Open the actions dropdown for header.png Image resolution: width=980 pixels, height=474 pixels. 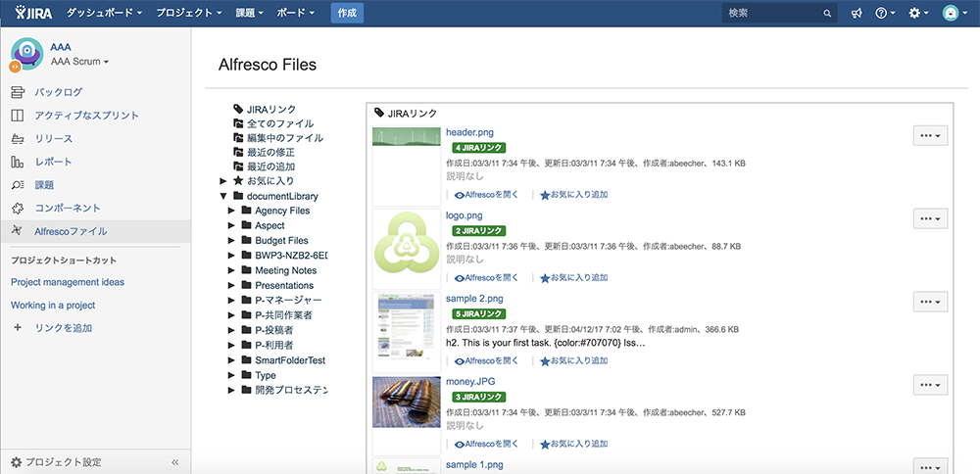[931, 135]
